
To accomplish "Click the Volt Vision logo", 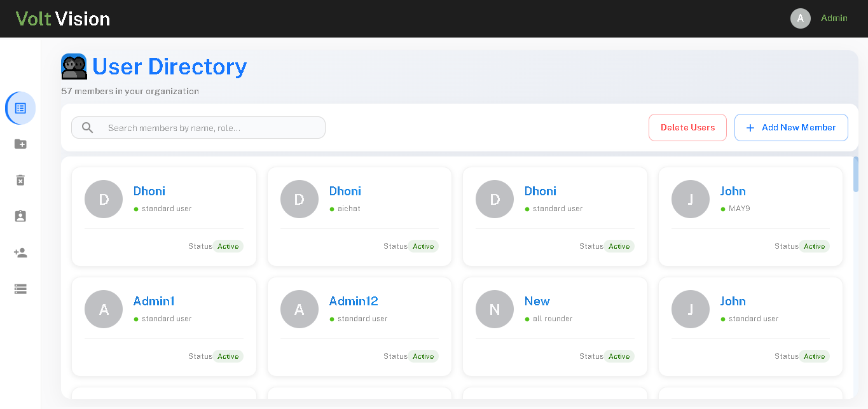I will pos(62,18).
